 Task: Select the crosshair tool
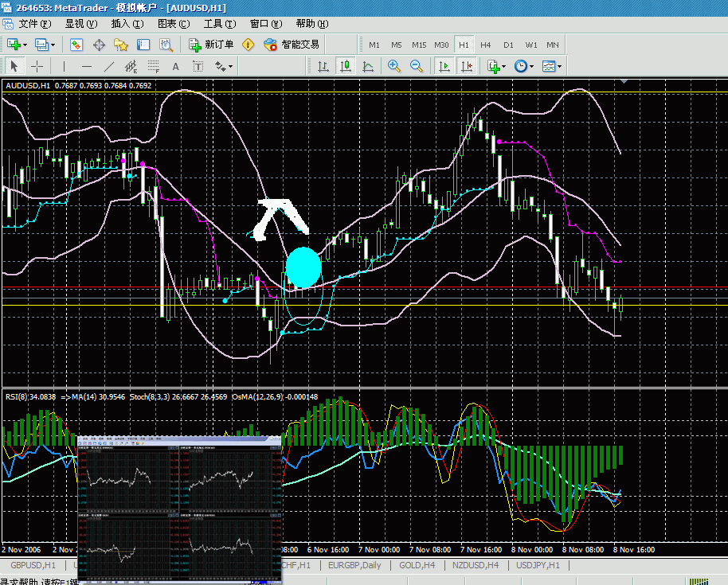coord(37,67)
